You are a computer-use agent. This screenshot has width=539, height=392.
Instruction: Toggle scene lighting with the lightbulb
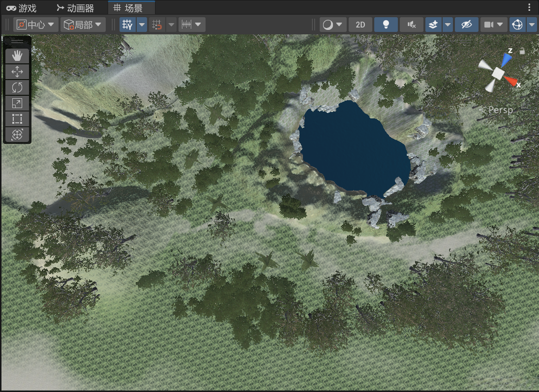click(386, 25)
